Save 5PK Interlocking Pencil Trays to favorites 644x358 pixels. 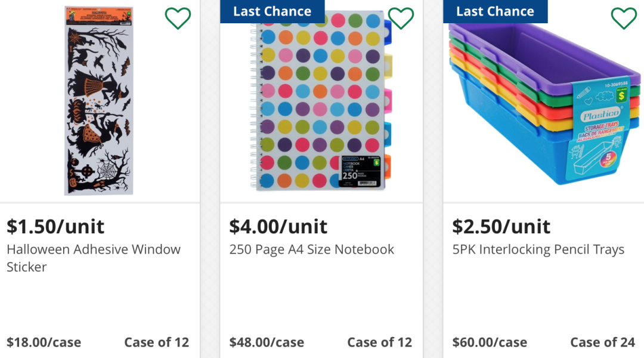pyautogui.click(x=624, y=18)
